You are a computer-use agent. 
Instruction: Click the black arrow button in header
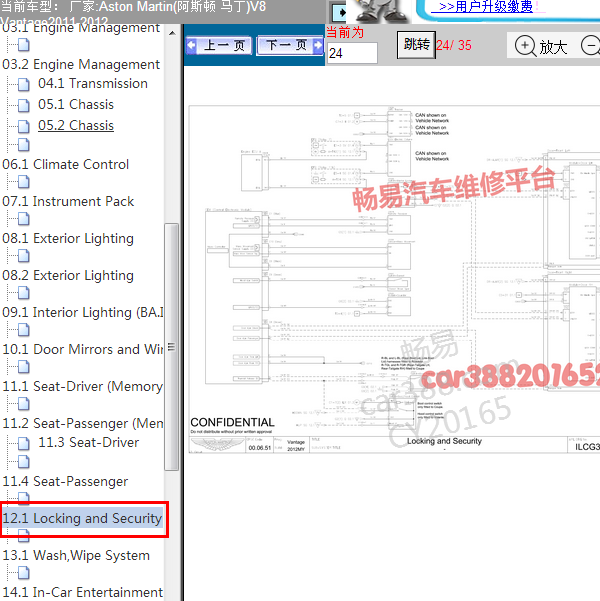coord(339,13)
